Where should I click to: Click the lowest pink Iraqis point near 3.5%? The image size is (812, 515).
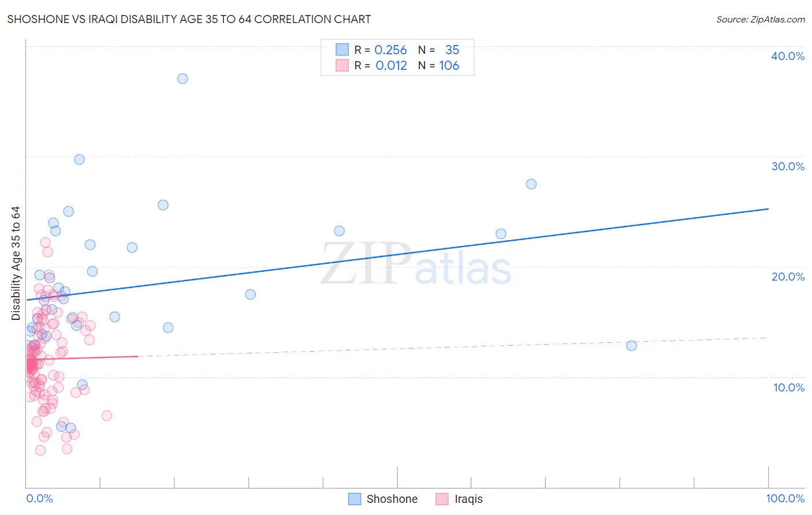(40, 450)
